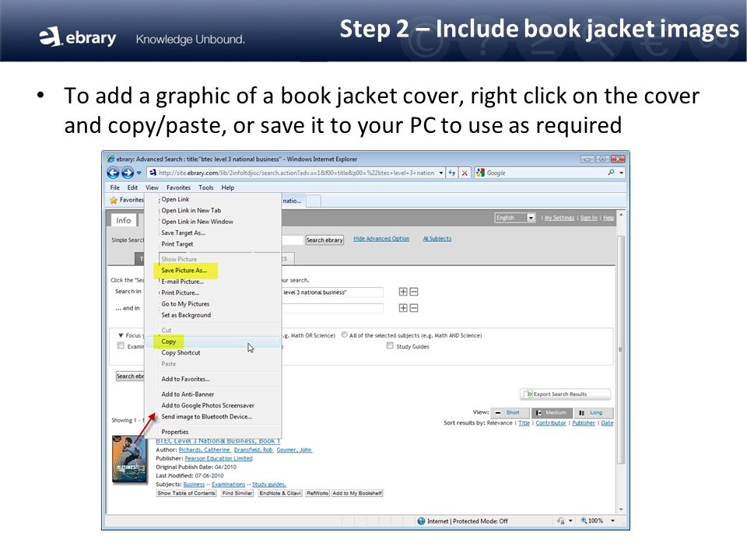Click minus icon on second search row
This screenshot has width=747, height=560.
coord(414,308)
